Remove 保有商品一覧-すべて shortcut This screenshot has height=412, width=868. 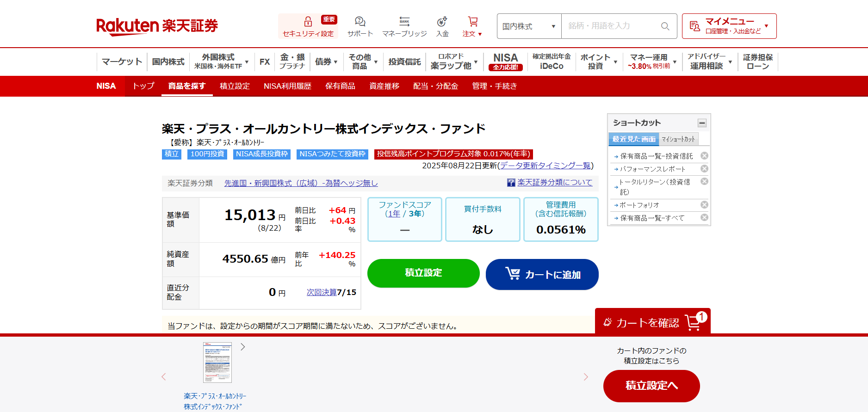click(x=704, y=217)
